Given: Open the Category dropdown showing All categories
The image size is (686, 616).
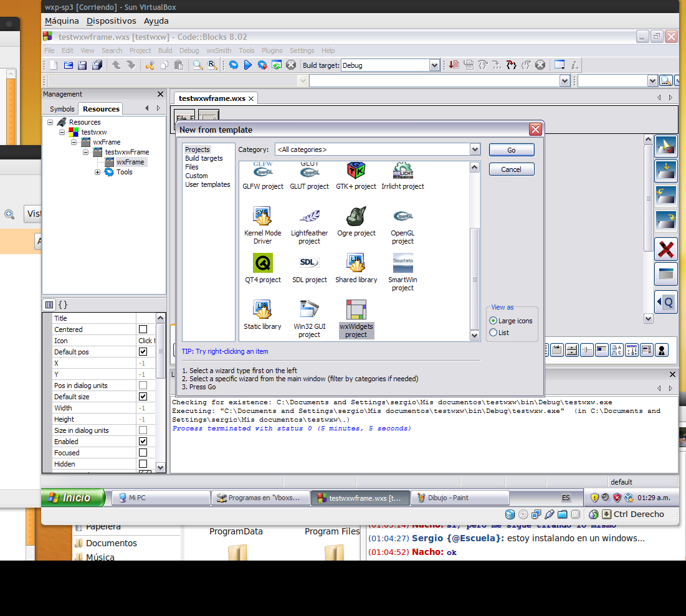Looking at the screenshot, I should pyautogui.click(x=475, y=149).
